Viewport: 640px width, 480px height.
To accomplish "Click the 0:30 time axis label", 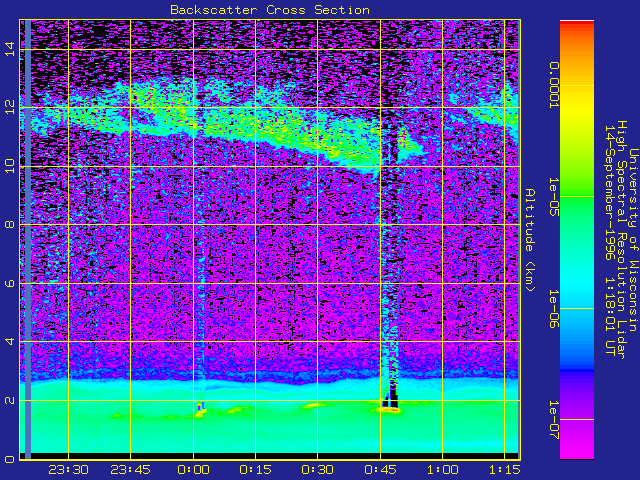I will (x=318, y=470).
